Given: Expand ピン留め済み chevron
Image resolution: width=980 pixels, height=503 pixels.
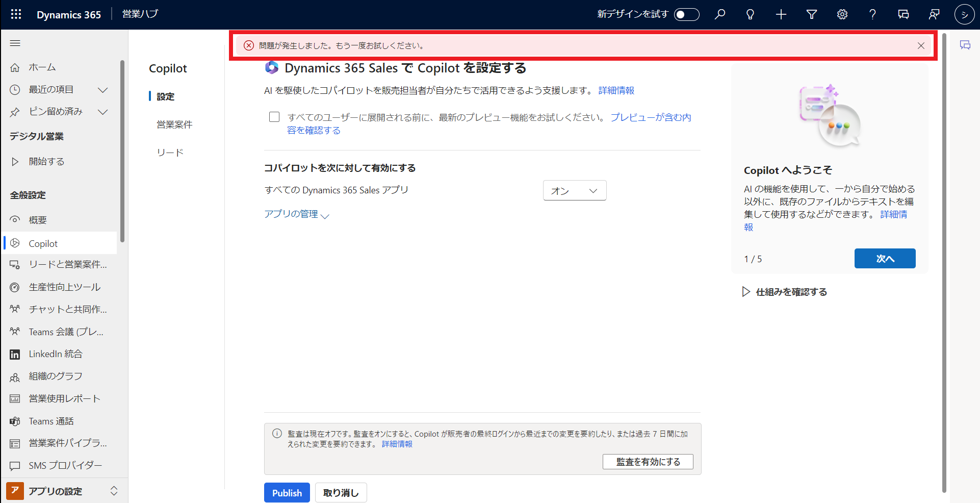Looking at the screenshot, I should pyautogui.click(x=103, y=112).
